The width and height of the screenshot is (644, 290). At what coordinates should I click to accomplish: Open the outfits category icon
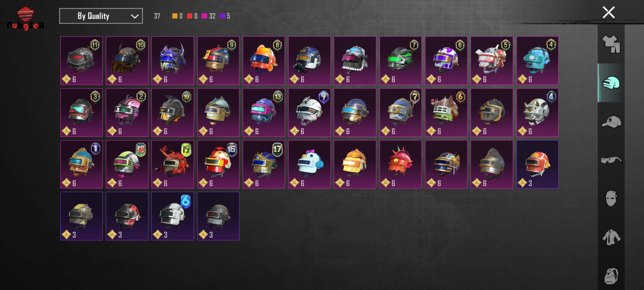point(611,44)
